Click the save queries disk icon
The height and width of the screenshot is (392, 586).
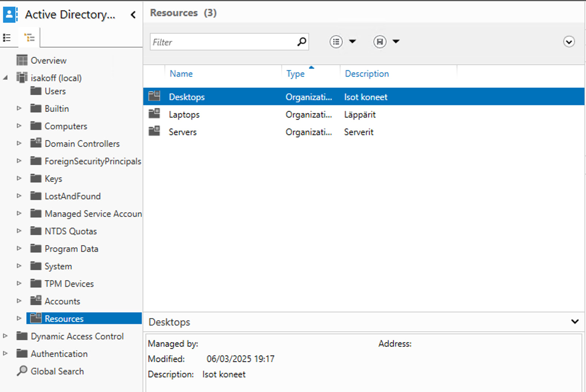(380, 42)
